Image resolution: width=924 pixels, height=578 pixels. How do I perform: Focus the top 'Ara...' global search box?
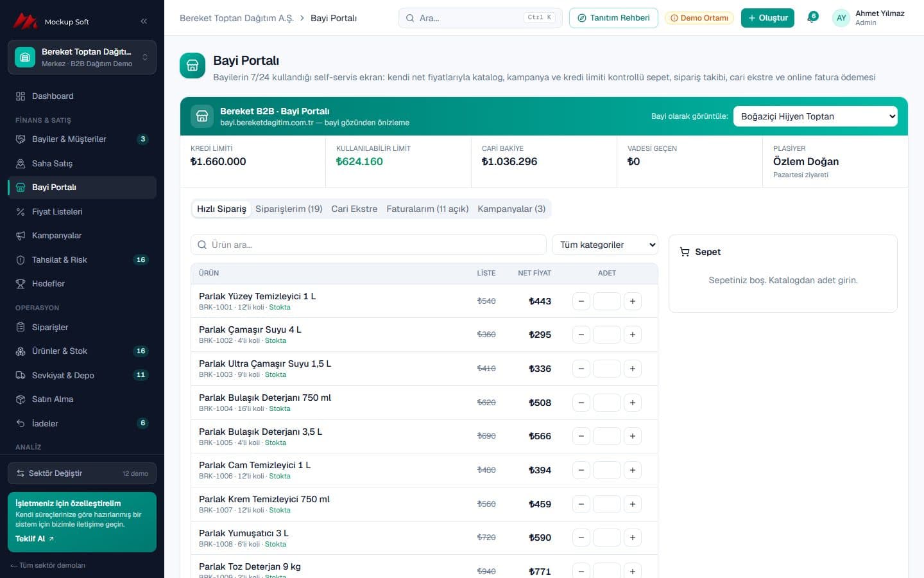(480, 18)
